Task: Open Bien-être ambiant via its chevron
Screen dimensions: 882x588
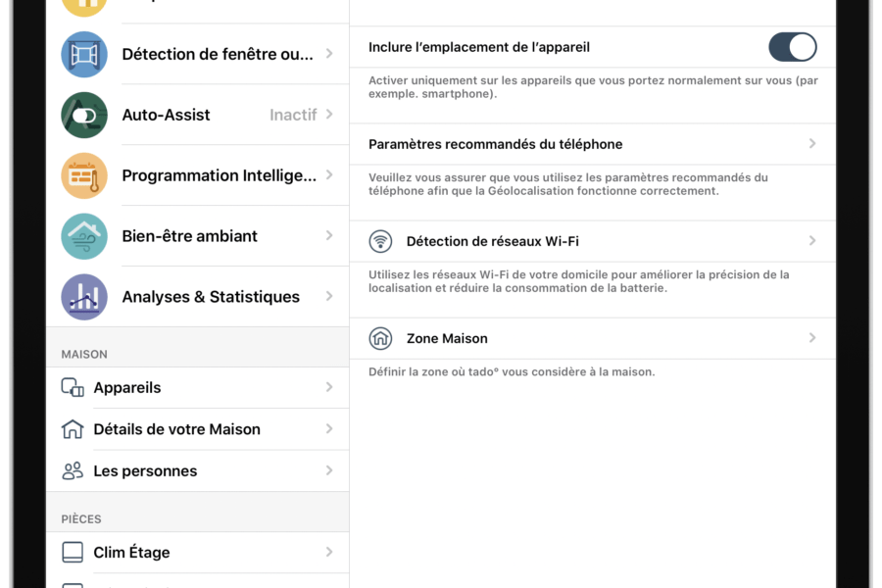Action: click(x=329, y=236)
